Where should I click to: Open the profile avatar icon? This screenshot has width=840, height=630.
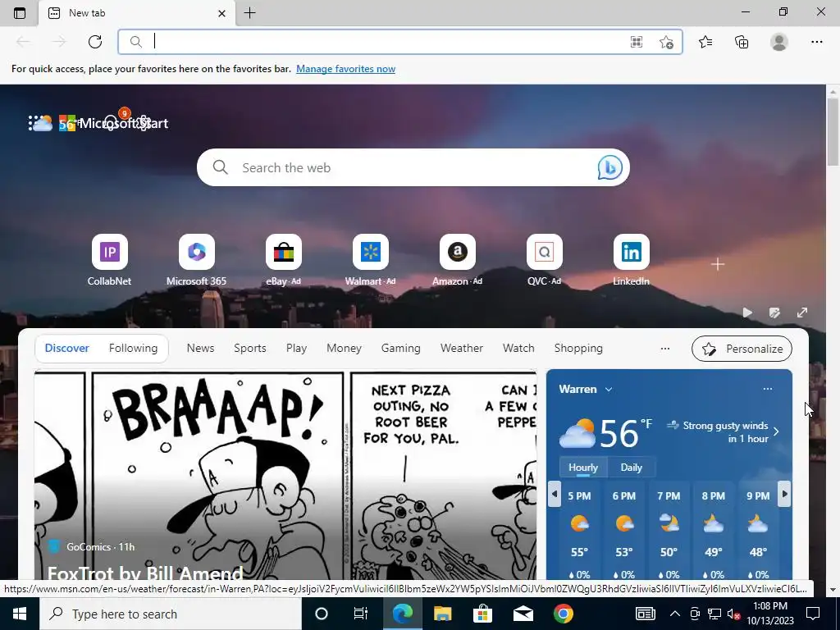779,42
